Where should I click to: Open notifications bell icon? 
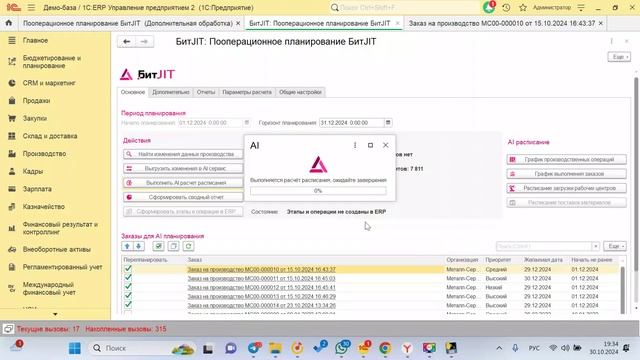[x=489, y=7]
